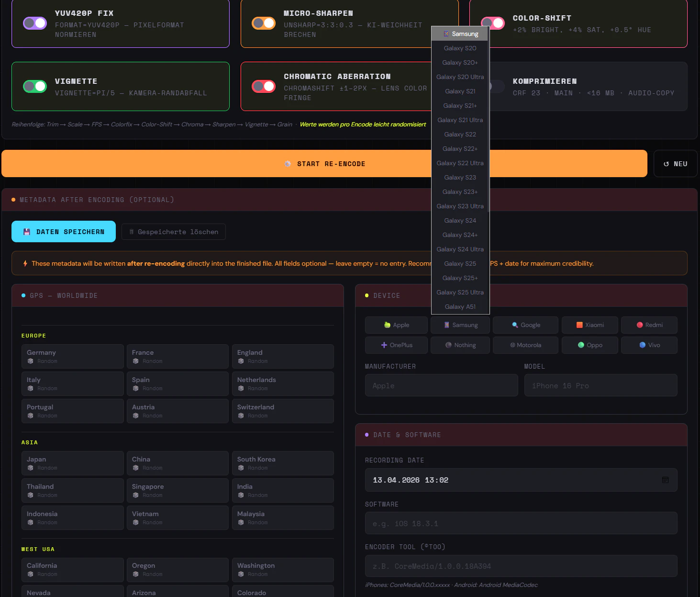Select Galaxy S20 from dropdown list
Screen dimensions: 700x597
pyautogui.click(x=460, y=48)
